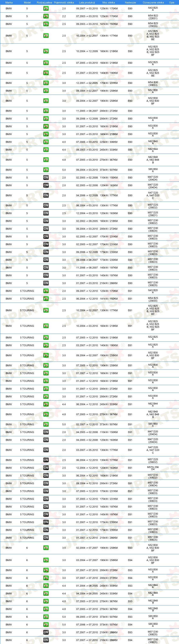Click ON diesel icon in E60 110kW / 150KM row
Screen dimensions: 179x644
pyautogui.click(x=46, y=178)
